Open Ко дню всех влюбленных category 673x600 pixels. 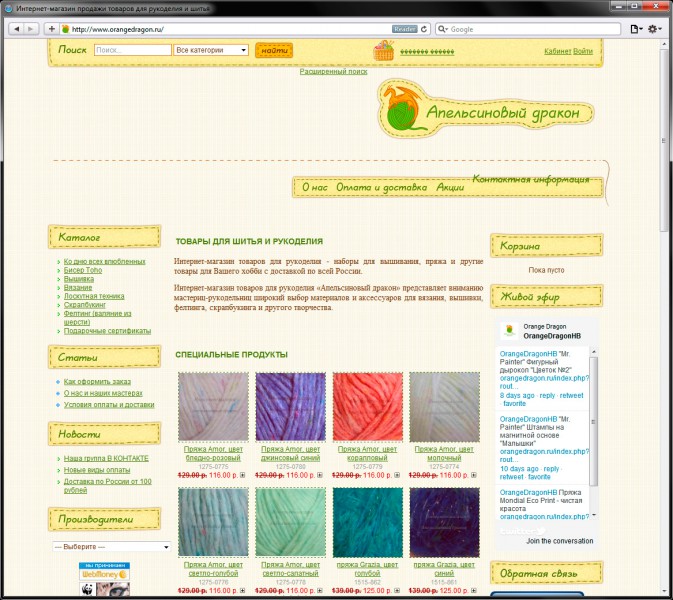pyautogui.click(x=105, y=261)
